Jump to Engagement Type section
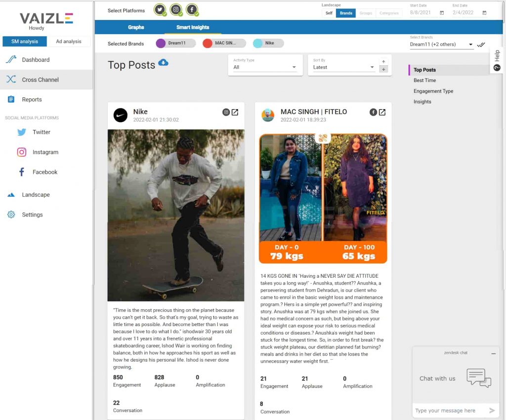 pyautogui.click(x=433, y=91)
